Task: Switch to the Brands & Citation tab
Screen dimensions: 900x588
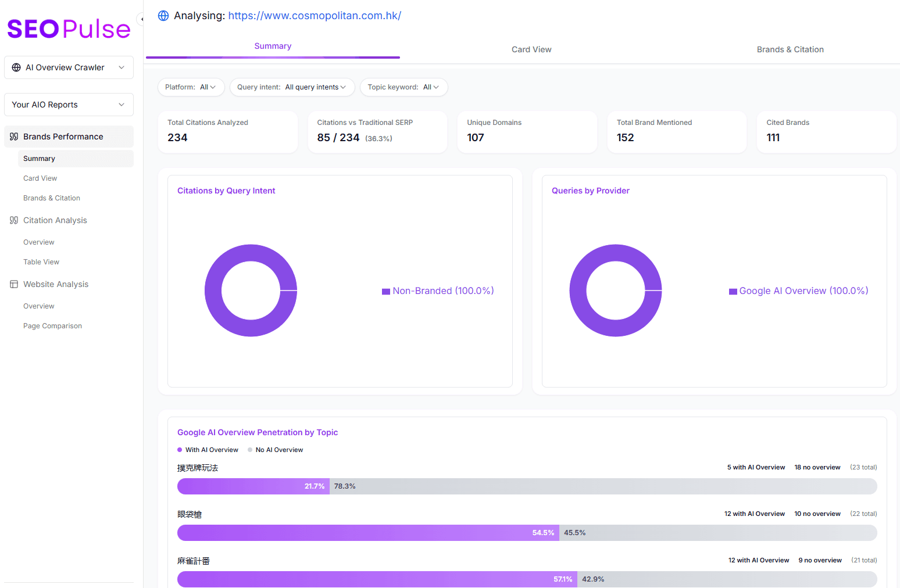Action: click(790, 49)
